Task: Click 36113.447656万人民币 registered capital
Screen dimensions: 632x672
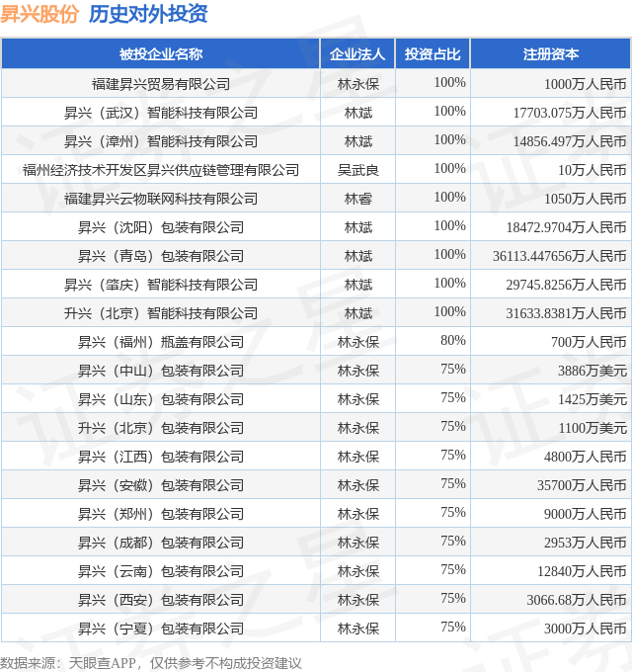Action: coord(560,256)
